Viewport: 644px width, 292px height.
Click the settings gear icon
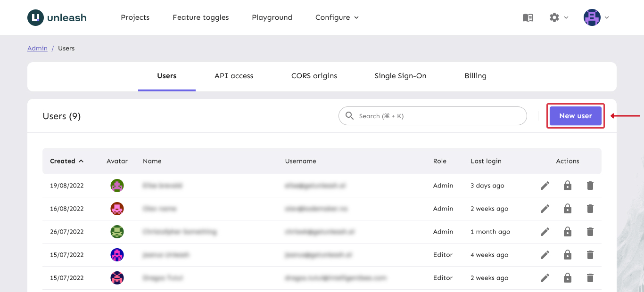[554, 17]
